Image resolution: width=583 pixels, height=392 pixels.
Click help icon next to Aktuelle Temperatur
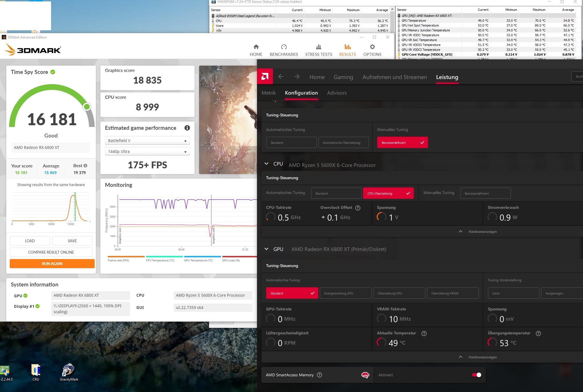point(424,333)
